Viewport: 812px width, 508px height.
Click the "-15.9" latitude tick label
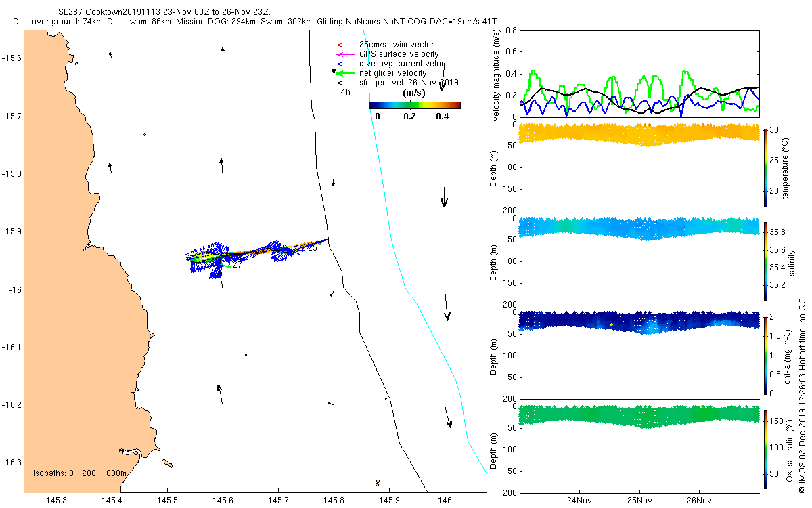(x=11, y=232)
